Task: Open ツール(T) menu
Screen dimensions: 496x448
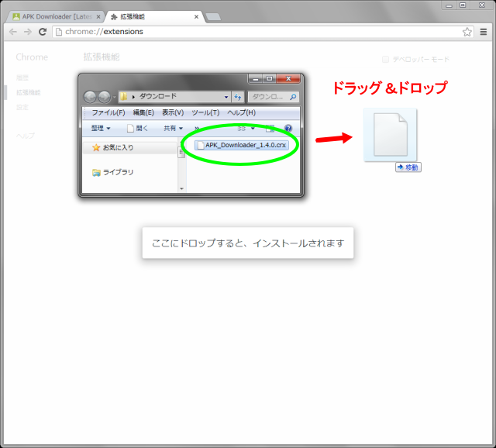Action: point(205,112)
